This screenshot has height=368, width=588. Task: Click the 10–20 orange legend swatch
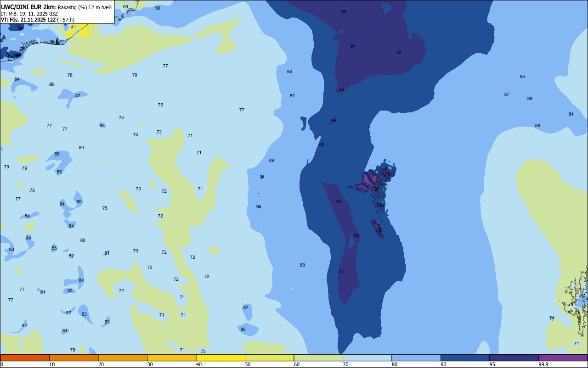click(73, 357)
